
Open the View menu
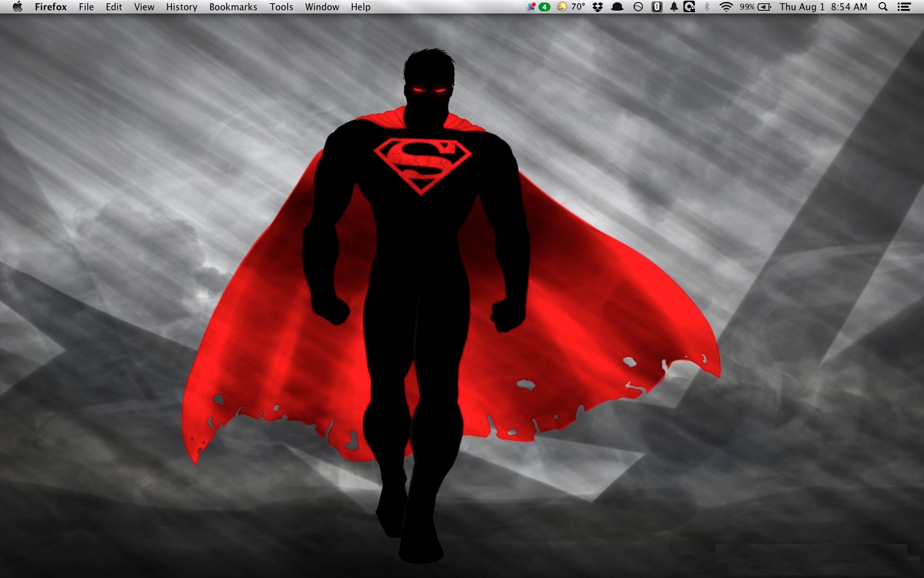click(144, 7)
